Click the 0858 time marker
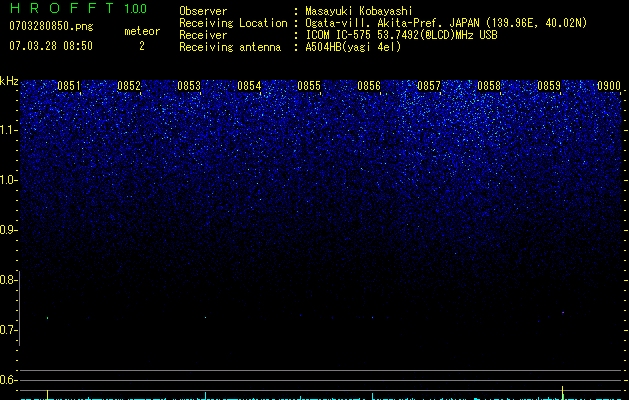The width and height of the screenshot is (629, 400). pyautogui.click(x=489, y=86)
